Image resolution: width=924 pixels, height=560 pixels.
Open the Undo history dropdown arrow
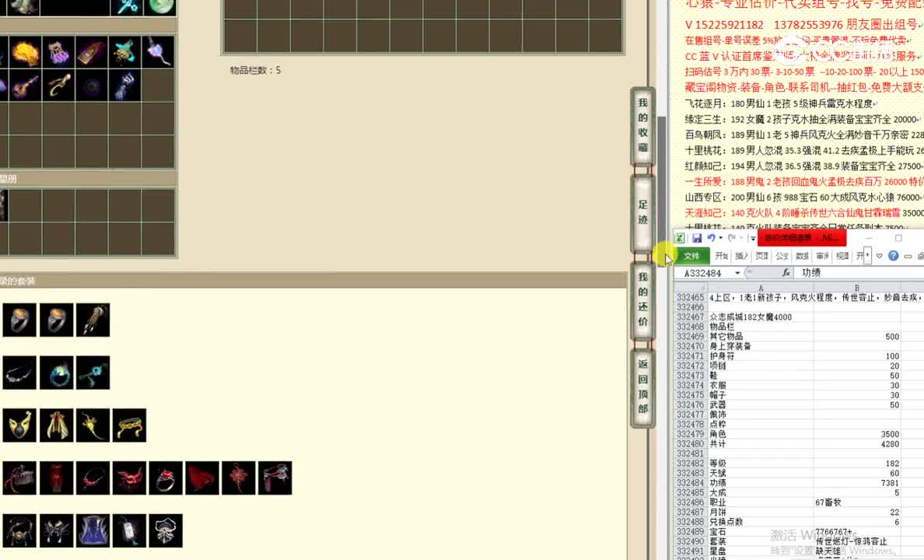(x=721, y=238)
